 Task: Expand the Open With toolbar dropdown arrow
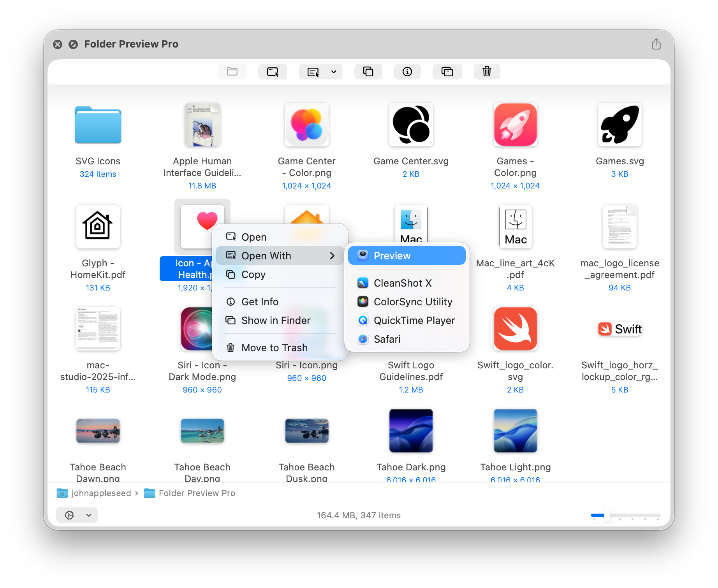(x=334, y=72)
